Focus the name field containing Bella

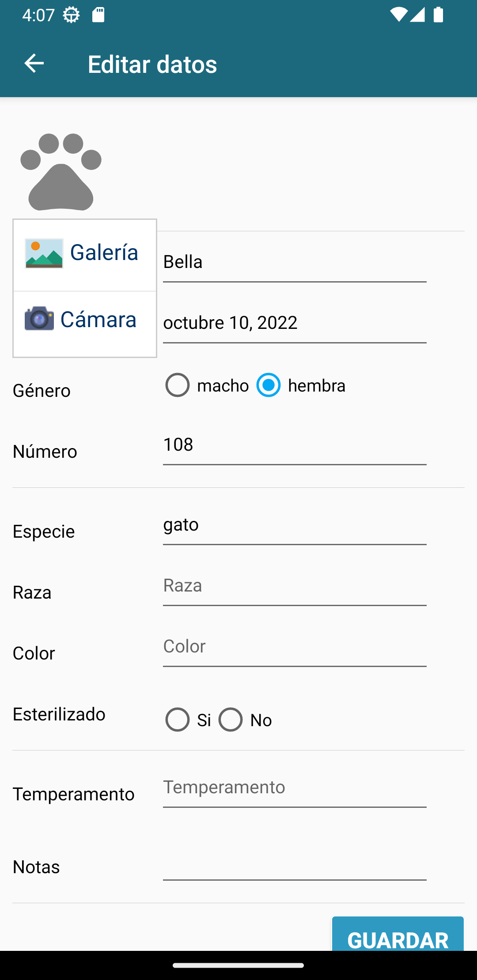pyautogui.click(x=295, y=262)
